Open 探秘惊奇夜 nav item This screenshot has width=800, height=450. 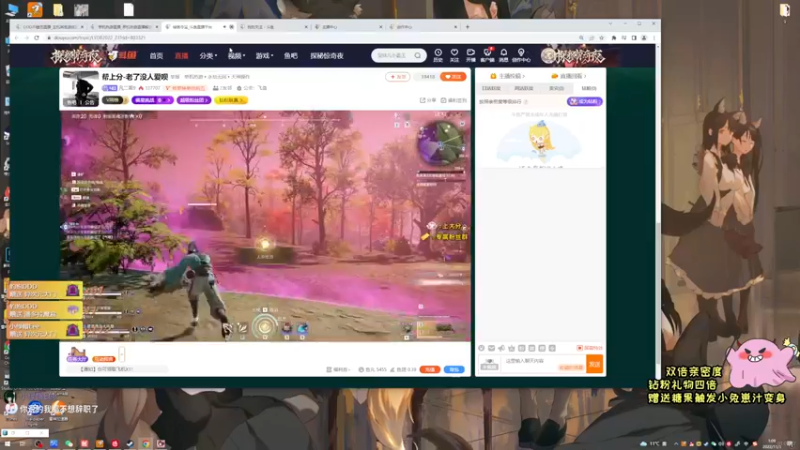pyautogui.click(x=327, y=56)
